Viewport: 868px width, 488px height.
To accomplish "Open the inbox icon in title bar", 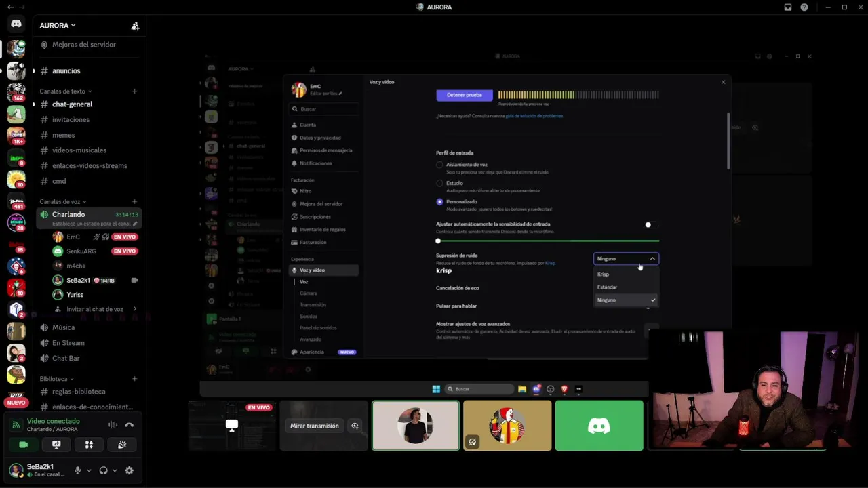I will [x=788, y=7].
